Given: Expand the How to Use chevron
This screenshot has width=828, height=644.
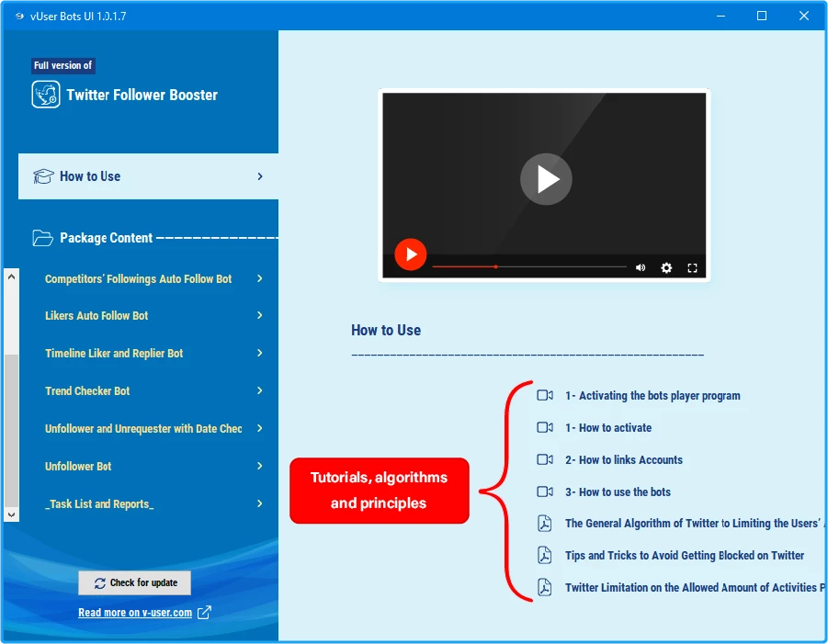Looking at the screenshot, I should (260, 176).
